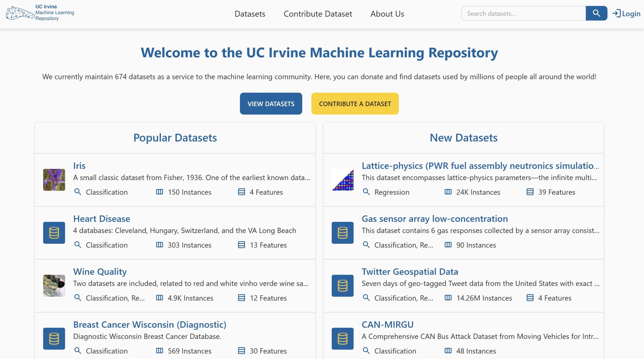Click the '4.9K Instances' text
644x359 pixels.
coord(190,298)
